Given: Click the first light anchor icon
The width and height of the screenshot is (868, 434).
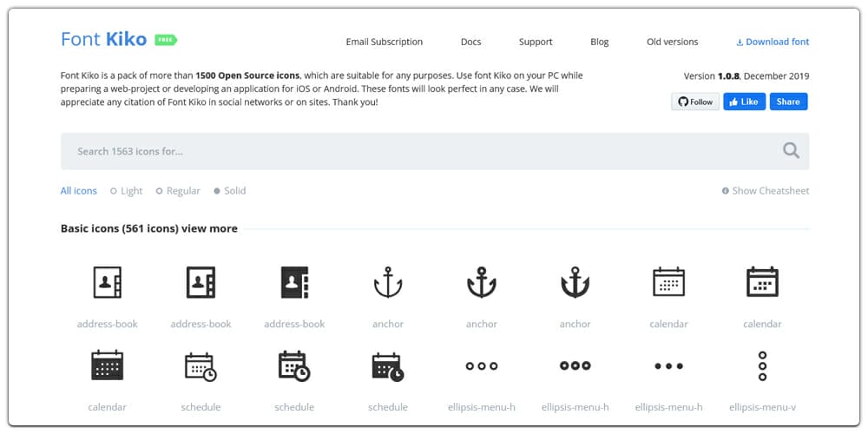Looking at the screenshot, I should click(x=388, y=282).
